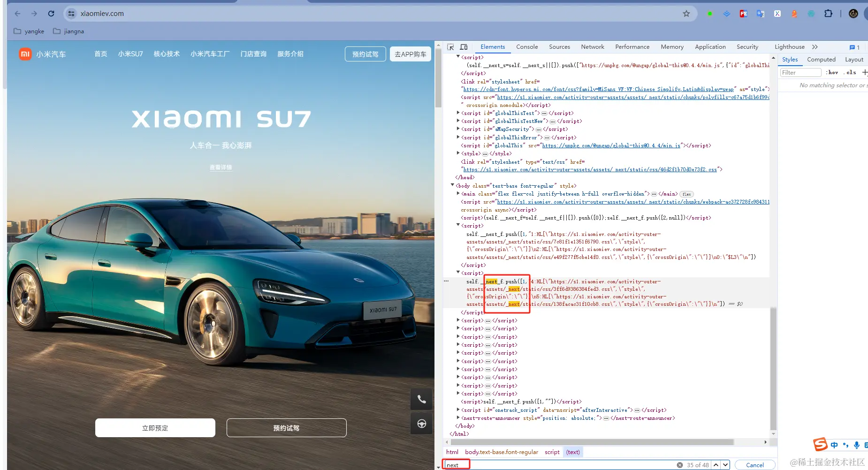Go forward in the browser

click(x=34, y=14)
